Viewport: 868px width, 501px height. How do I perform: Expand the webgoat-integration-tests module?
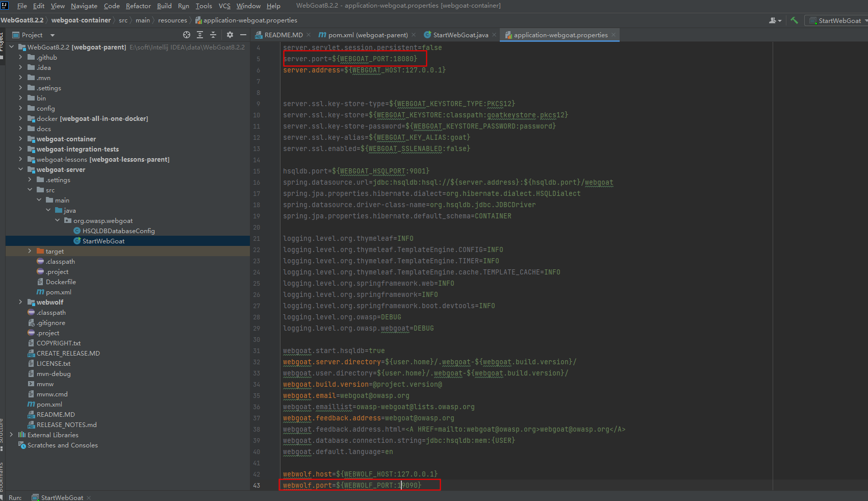coord(20,149)
